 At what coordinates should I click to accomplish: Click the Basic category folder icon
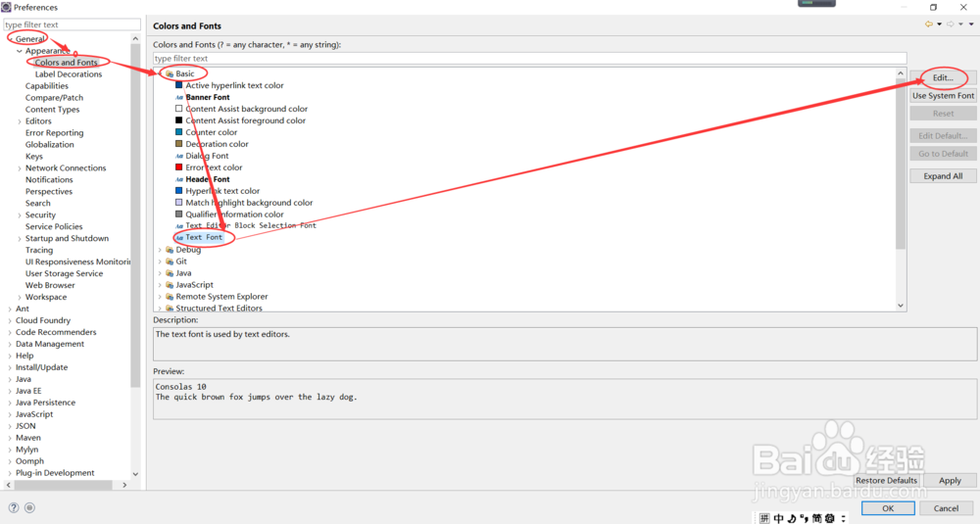(x=170, y=73)
